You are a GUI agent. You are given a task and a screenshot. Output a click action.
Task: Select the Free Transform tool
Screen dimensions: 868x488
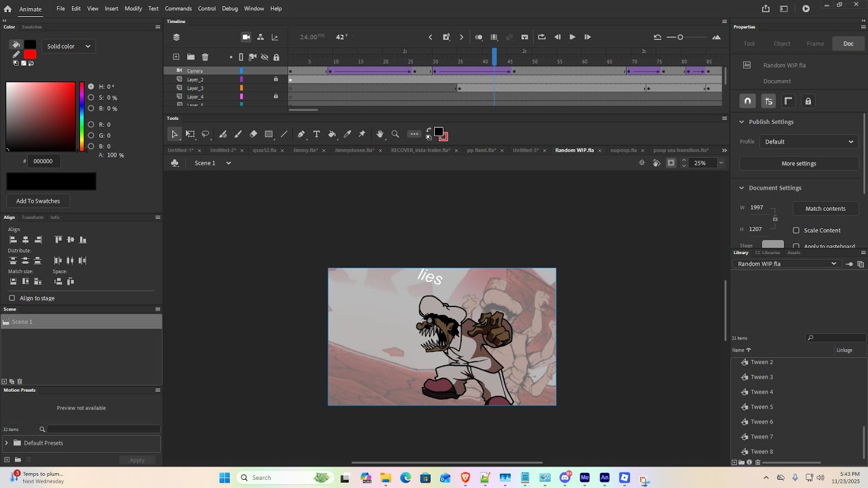[191, 134]
